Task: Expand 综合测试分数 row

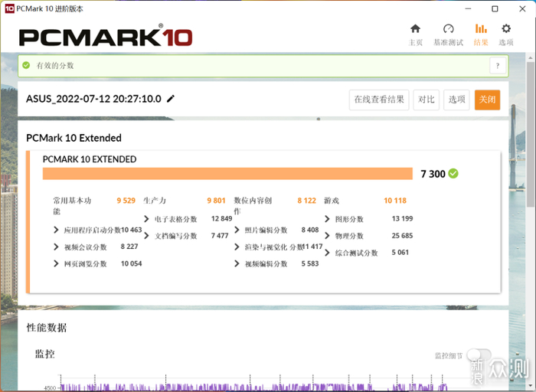Action: click(x=327, y=253)
